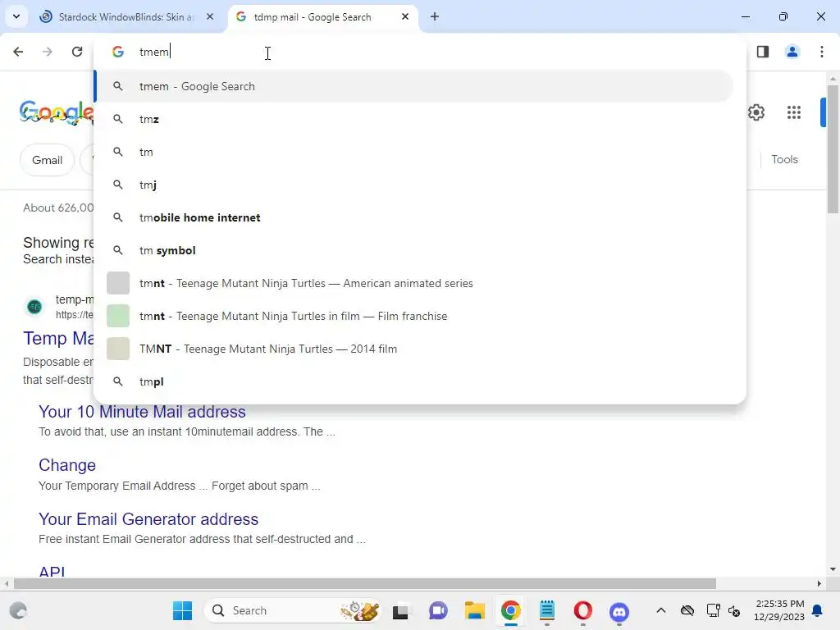Click the muted volume tray icon
Image resolution: width=840 pixels, height=630 pixels.
point(734,611)
